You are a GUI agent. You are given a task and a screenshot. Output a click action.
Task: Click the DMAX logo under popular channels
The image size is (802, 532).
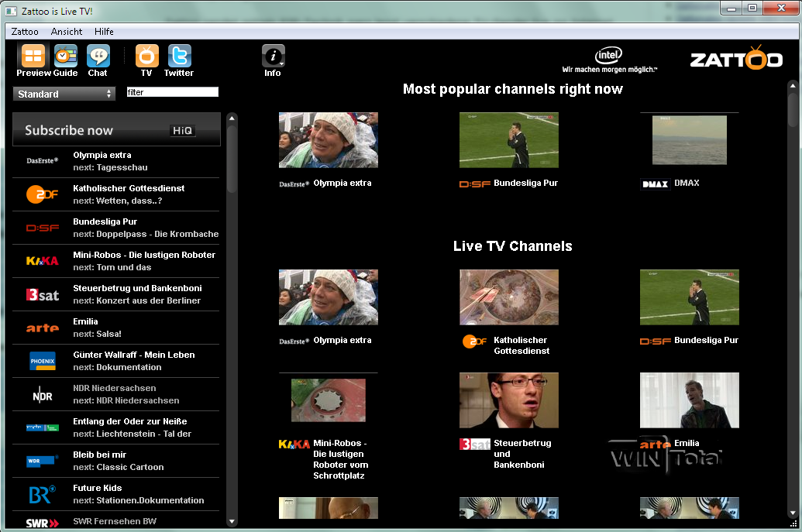656,184
